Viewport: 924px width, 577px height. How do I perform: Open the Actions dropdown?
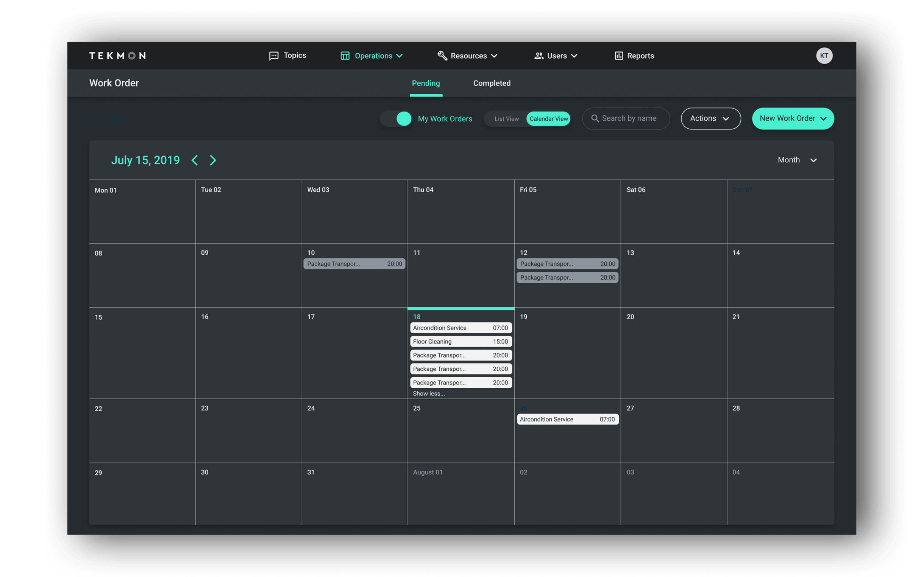(710, 118)
